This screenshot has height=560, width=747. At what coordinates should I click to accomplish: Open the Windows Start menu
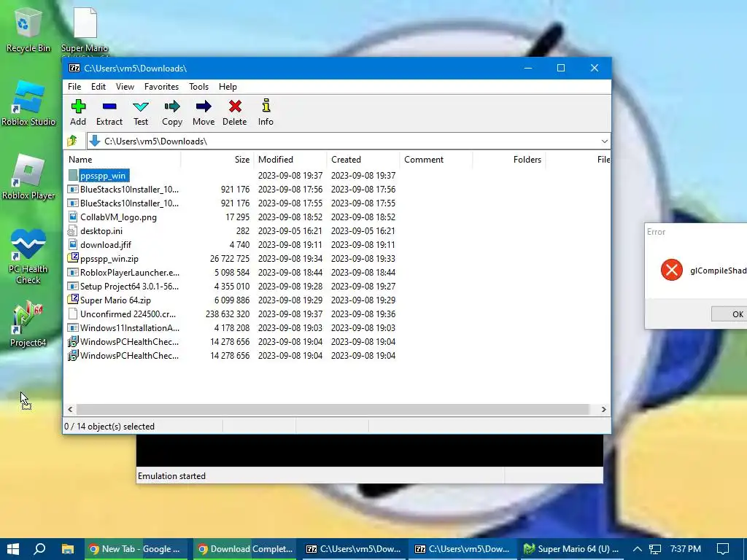click(x=13, y=549)
